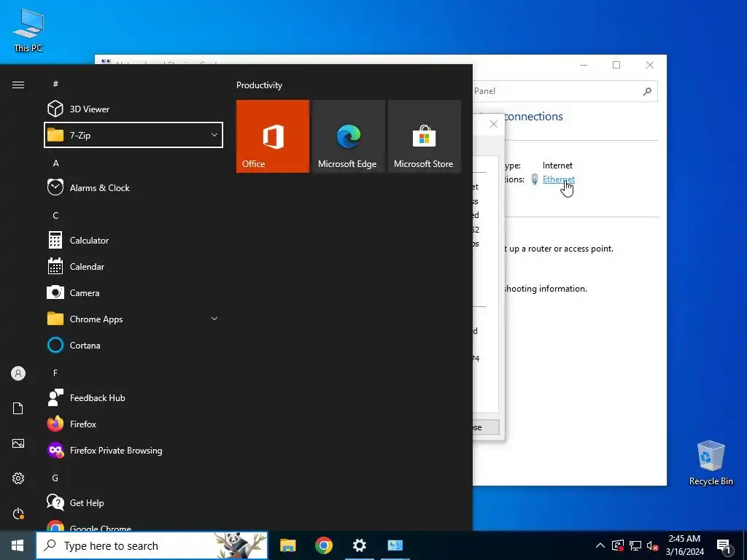Screen dimensions: 747x560
Task: Open the user account icon in Start
Action: coord(18,373)
